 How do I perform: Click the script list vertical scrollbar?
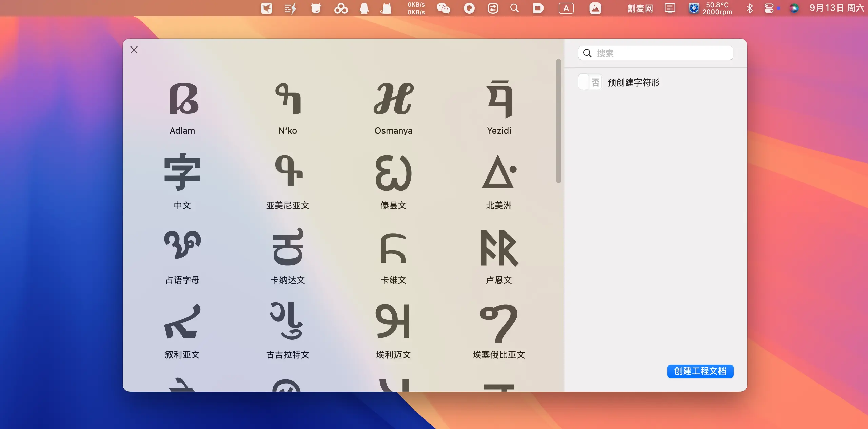[558, 121]
